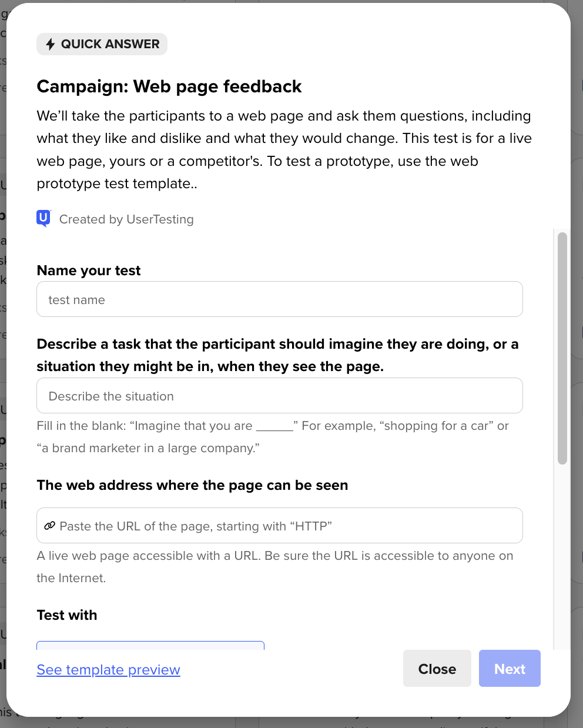Click the Test with section label
The width and height of the screenshot is (583, 728).
67,615
